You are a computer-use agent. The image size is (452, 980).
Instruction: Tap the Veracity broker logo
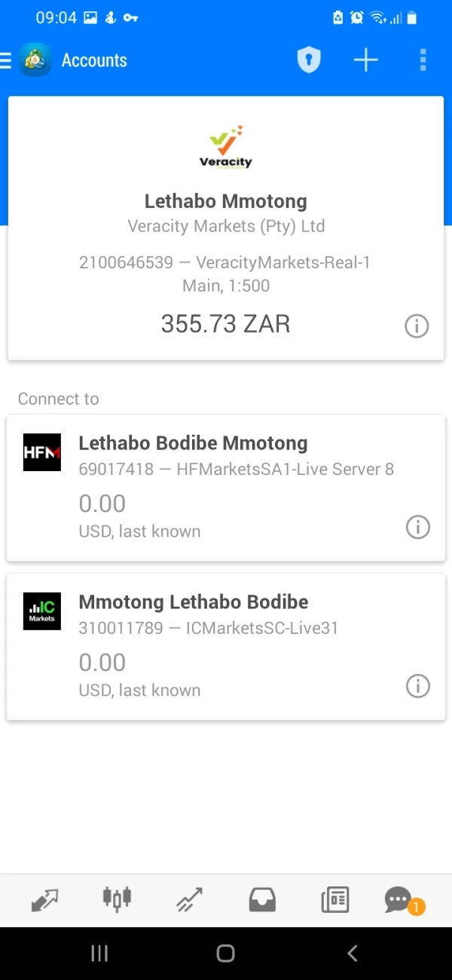226,148
